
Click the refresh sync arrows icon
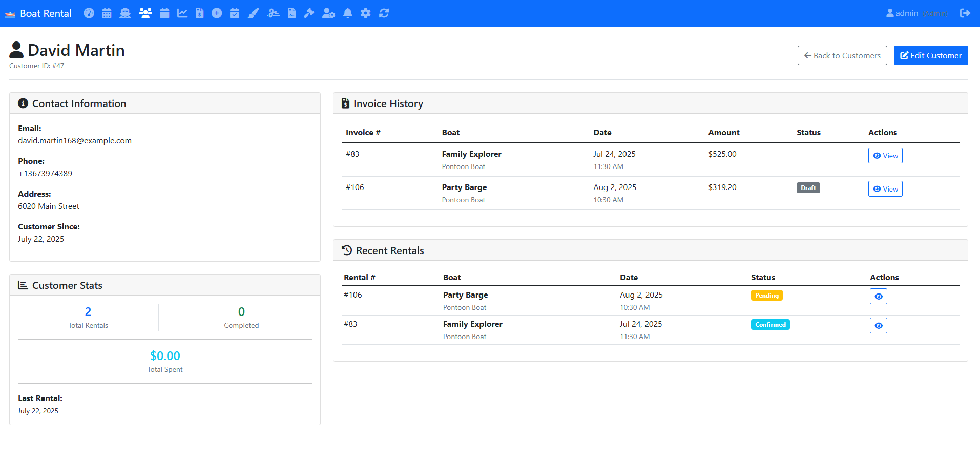[384, 13]
